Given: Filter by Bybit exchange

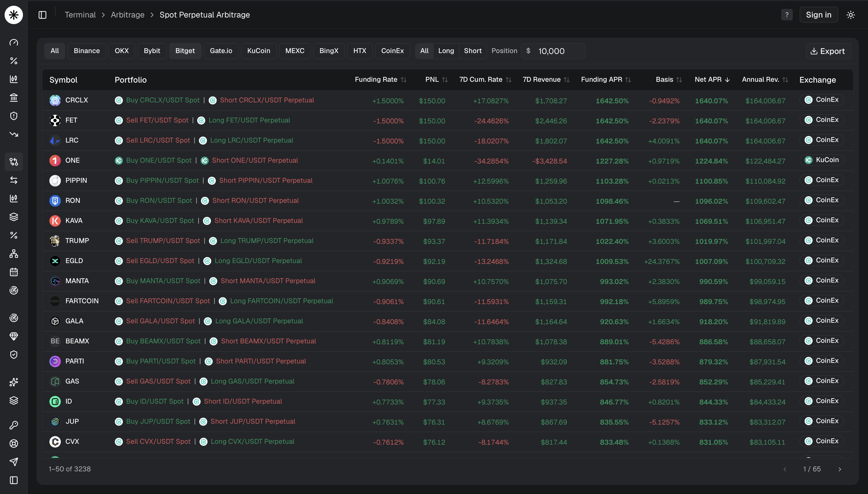Looking at the screenshot, I should (152, 51).
